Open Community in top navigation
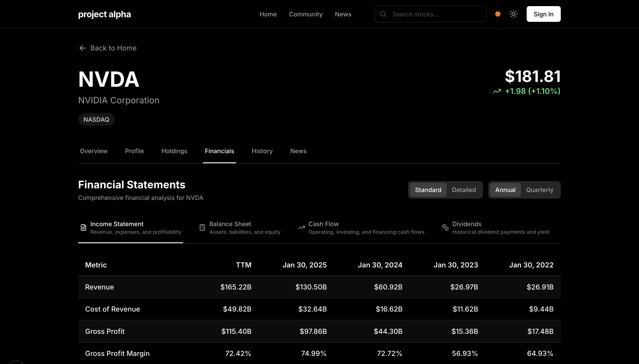 [x=306, y=14]
